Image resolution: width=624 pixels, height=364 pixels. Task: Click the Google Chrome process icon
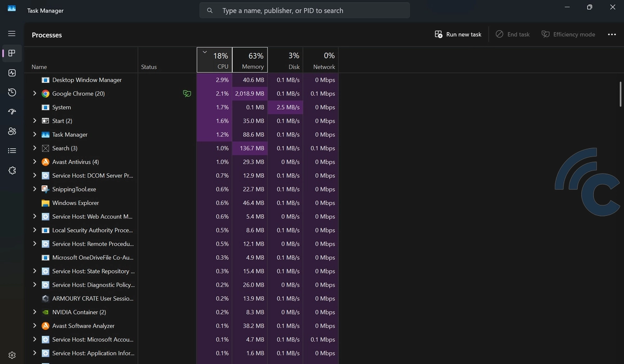pos(45,94)
